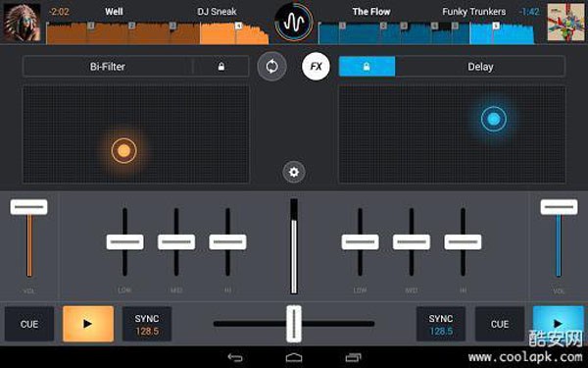This screenshot has height=368, width=588.
Task: Click the circular swap/reload arrows icon
Action: [x=271, y=67]
